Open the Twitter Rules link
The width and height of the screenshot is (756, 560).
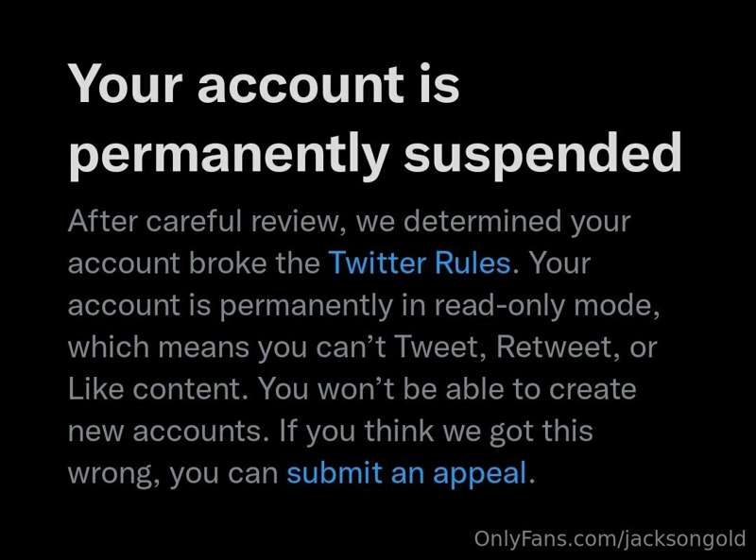pyautogui.click(x=420, y=263)
